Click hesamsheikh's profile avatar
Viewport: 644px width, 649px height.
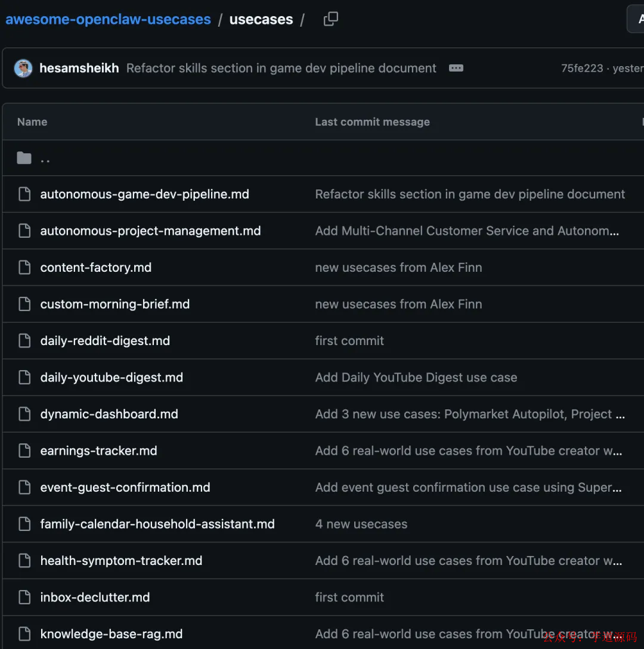click(23, 68)
